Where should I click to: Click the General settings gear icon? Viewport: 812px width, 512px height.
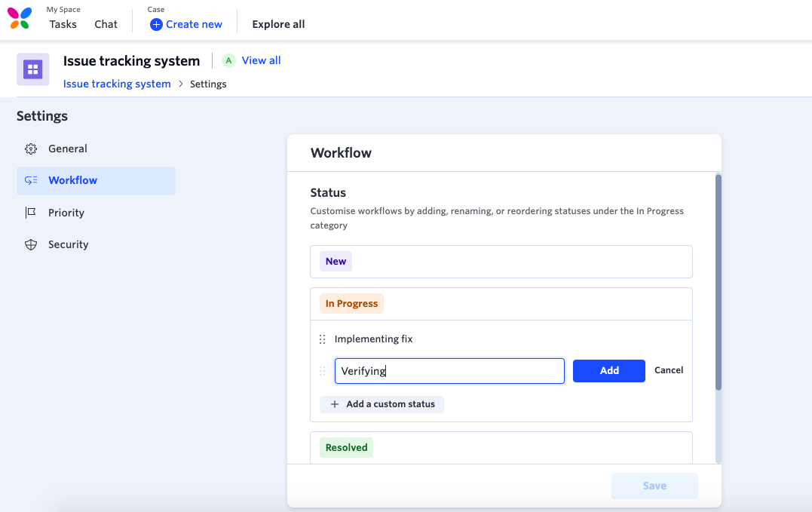coord(31,149)
